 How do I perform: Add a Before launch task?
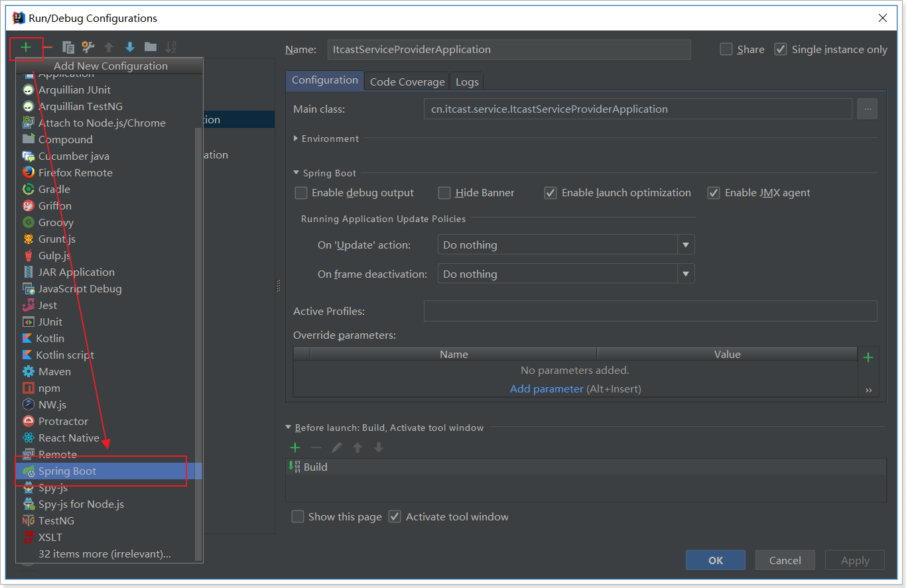pos(295,447)
